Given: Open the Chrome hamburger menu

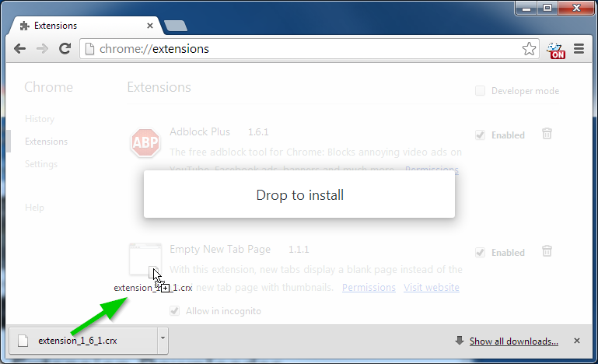Looking at the screenshot, I should click(579, 49).
